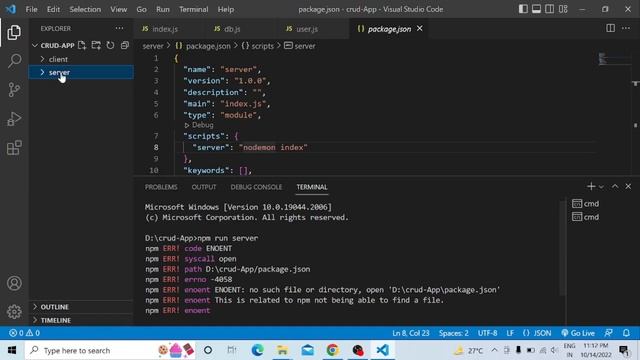Open the Selection menu
The width and height of the screenshot is (640, 360).
[85, 9]
